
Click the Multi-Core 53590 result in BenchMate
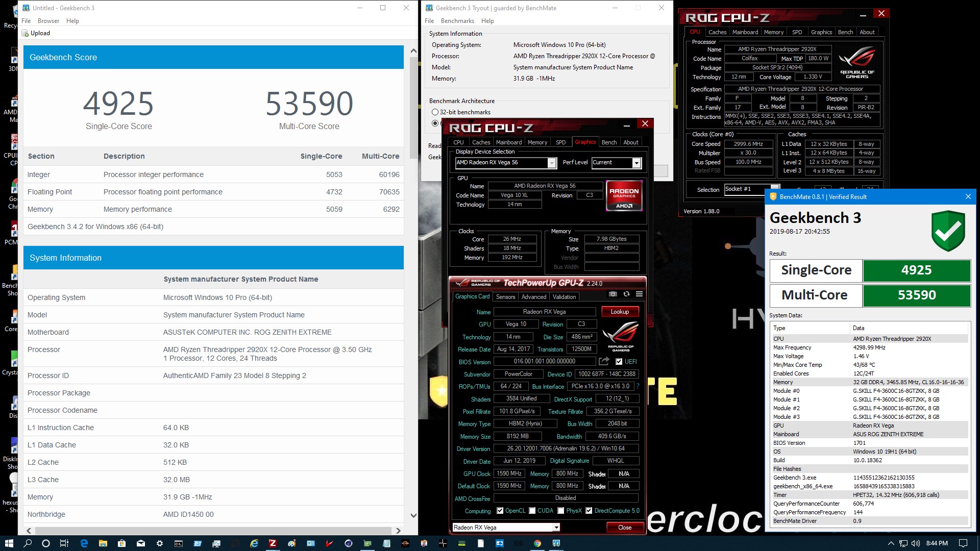pyautogui.click(x=916, y=295)
